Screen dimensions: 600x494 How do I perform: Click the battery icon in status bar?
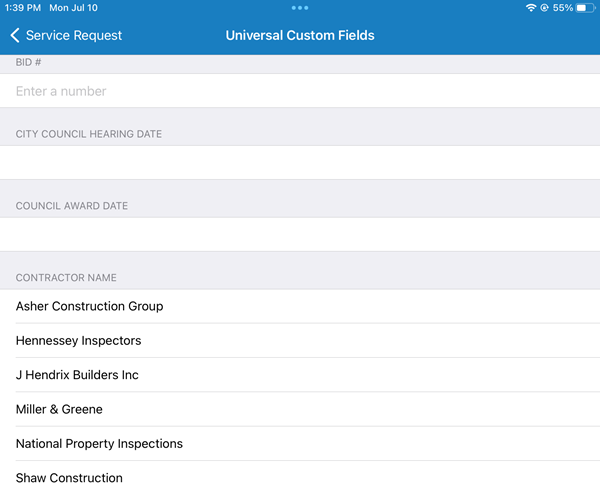point(586,7)
